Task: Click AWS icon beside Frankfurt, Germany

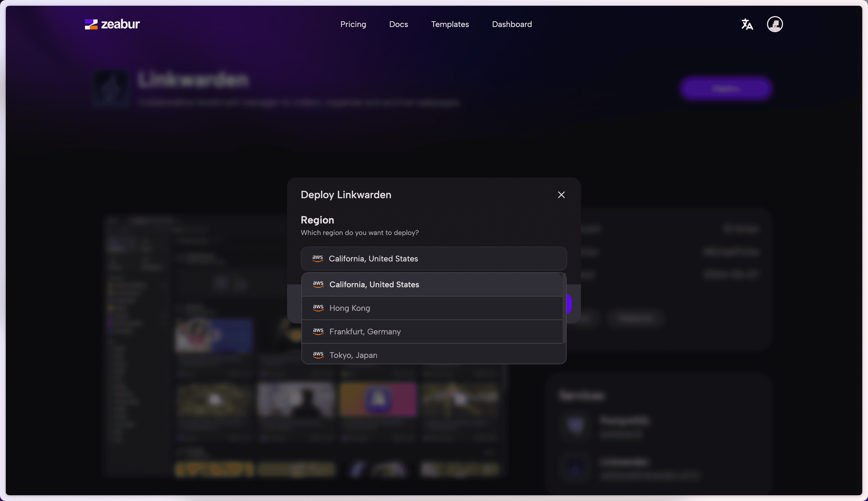Action: pyautogui.click(x=318, y=331)
